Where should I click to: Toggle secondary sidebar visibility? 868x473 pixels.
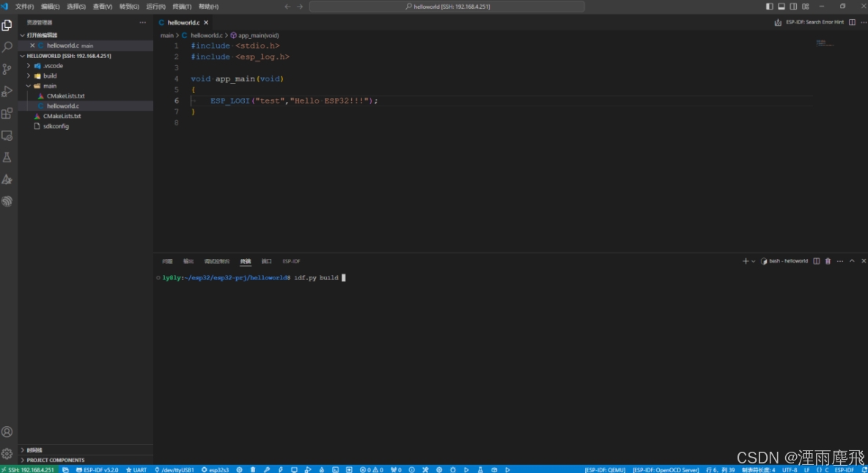tap(793, 6)
